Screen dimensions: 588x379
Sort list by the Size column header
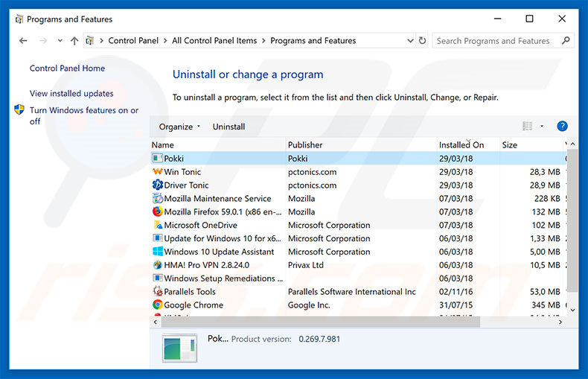[x=531, y=145]
